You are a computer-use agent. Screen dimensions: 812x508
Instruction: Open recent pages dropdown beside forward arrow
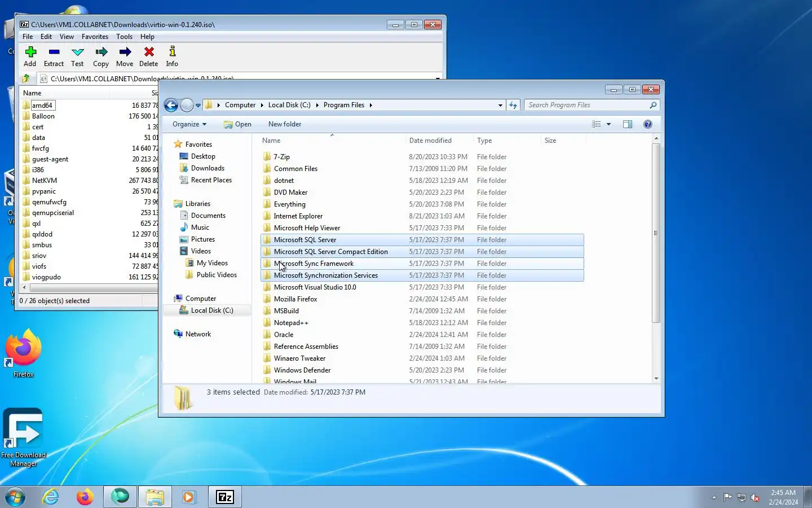(198, 105)
